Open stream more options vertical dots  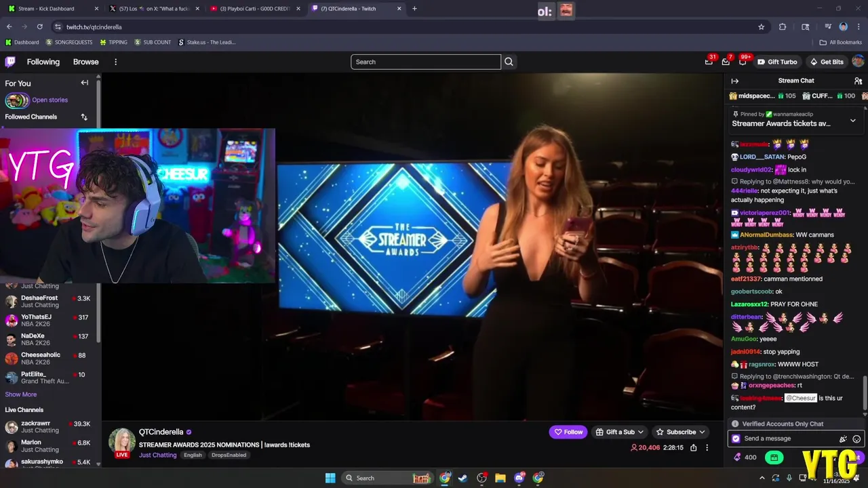pyautogui.click(x=707, y=447)
